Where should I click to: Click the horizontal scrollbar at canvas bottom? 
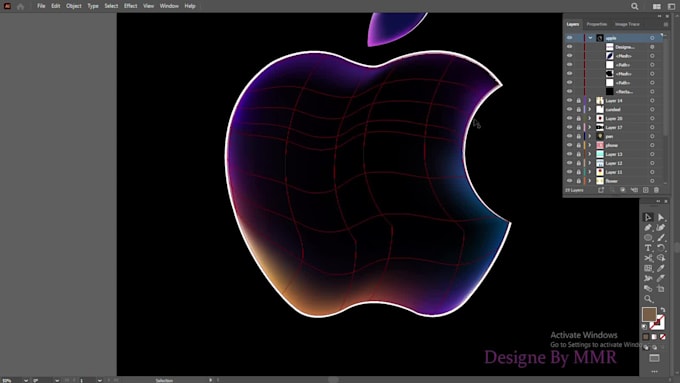point(333,380)
